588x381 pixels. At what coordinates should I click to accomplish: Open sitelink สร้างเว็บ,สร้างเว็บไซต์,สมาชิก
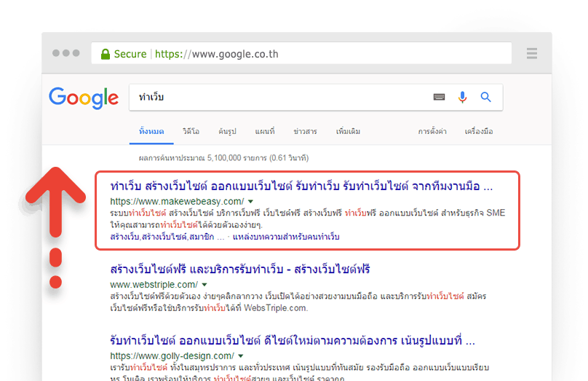click(x=167, y=237)
